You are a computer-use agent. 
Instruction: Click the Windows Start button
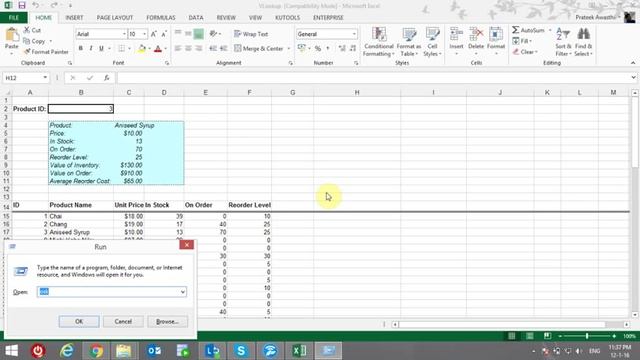(x=11, y=351)
